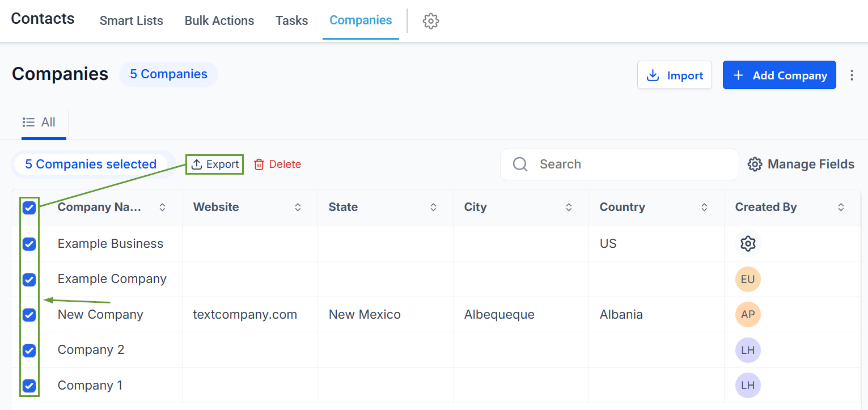Switch to the Smart Lists tab
Image resolution: width=868 pixels, height=410 pixels.
point(132,21)
